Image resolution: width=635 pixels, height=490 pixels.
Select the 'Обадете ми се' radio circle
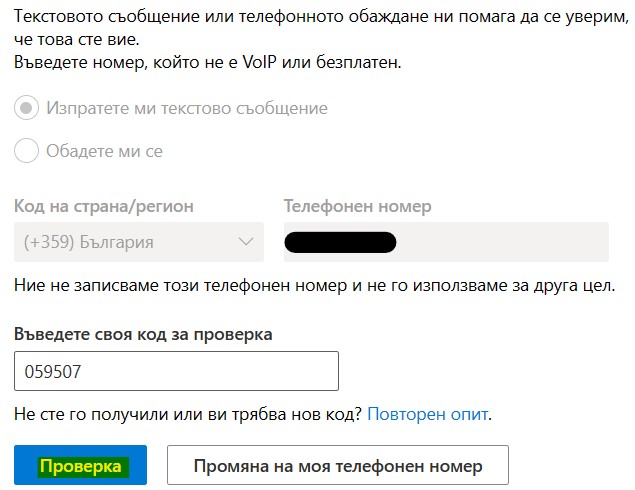tap(28, 152)
